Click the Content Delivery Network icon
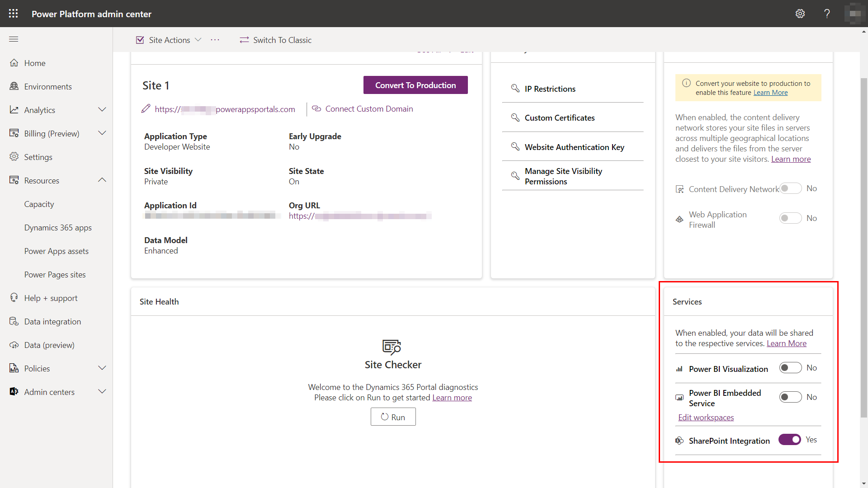868x488 pixels. click(x=679, y=189)
